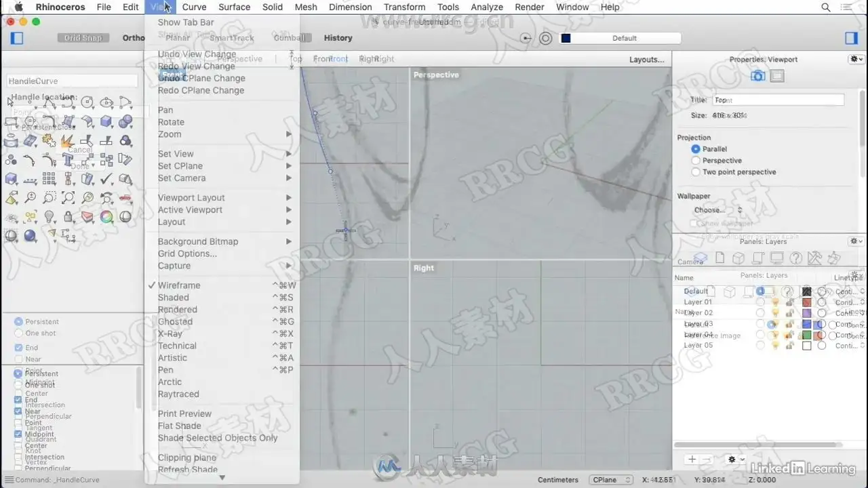Image resolution: width=868 pixels, height=488 pixels.
Task: Toggle Layer 05 visibility lightbulb
Action: pos(776,346)
